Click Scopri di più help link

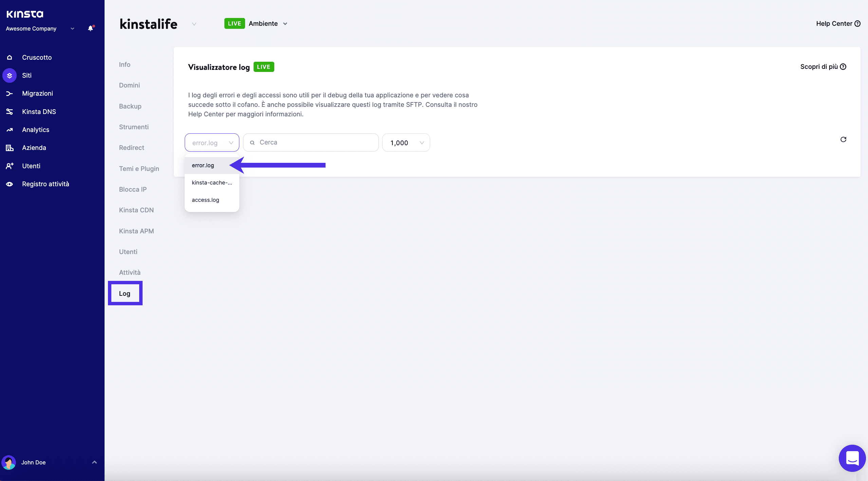[x=823, y=66]
